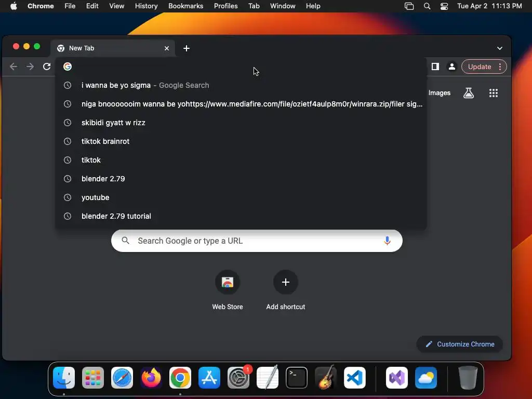Open the Apple menu
Screen dimensions: 532x399
point(14,6)
